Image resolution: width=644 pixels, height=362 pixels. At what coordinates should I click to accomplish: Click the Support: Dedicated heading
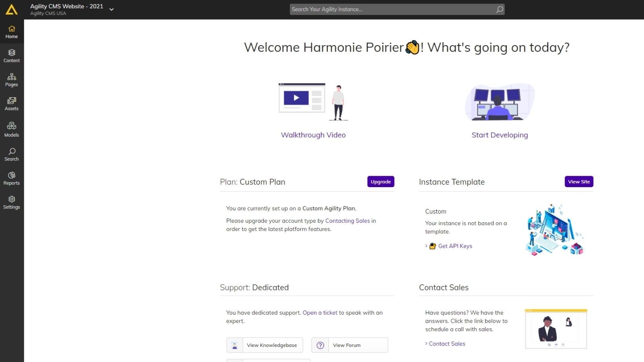(254, 288)
